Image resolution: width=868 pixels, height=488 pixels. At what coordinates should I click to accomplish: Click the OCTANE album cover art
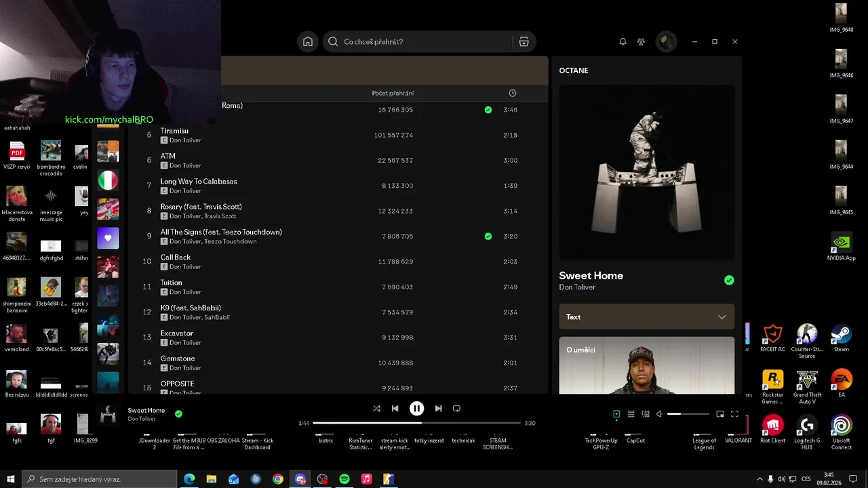pyautogui.click(x=646, y=172)
